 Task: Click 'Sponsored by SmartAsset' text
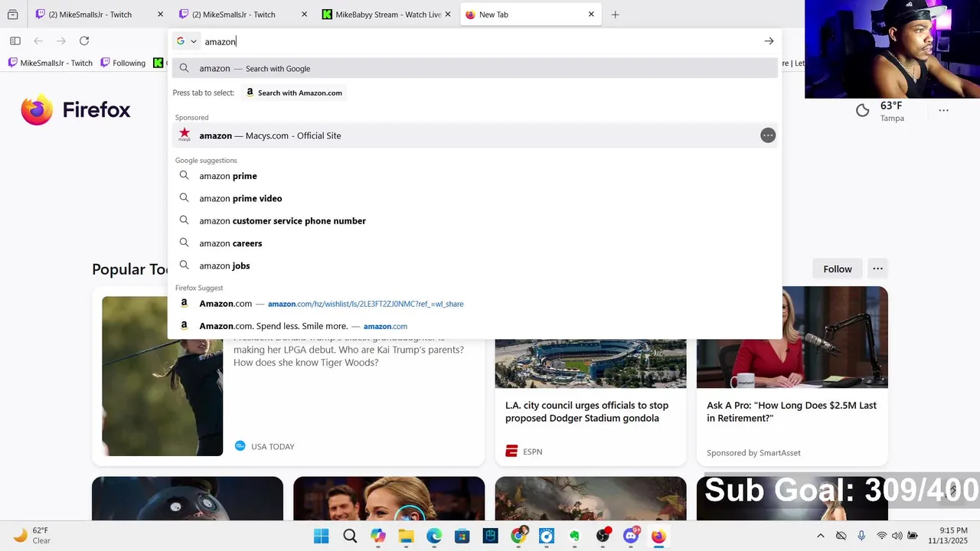pyautogui.click(x=753, y=453)
